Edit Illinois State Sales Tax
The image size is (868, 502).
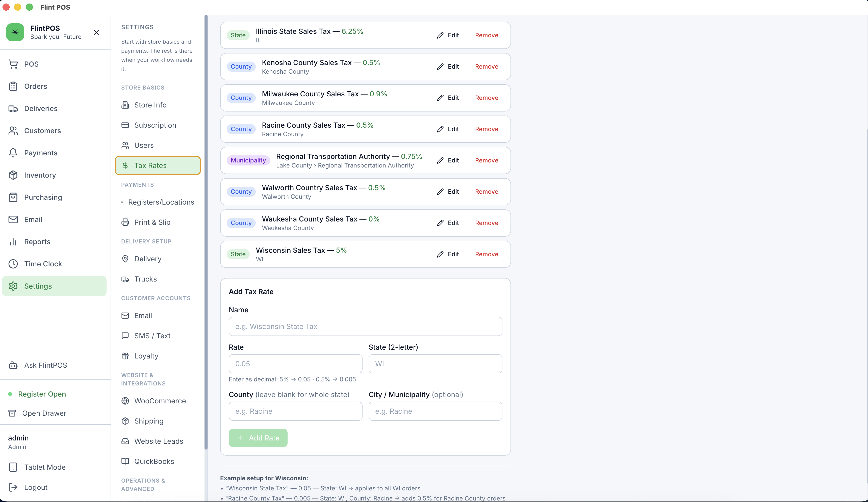click(448, 35)
